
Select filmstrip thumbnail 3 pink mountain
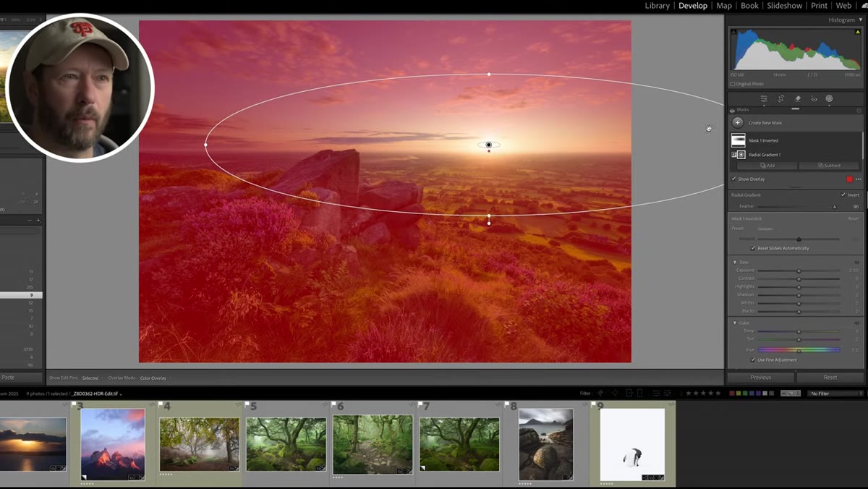112,444
